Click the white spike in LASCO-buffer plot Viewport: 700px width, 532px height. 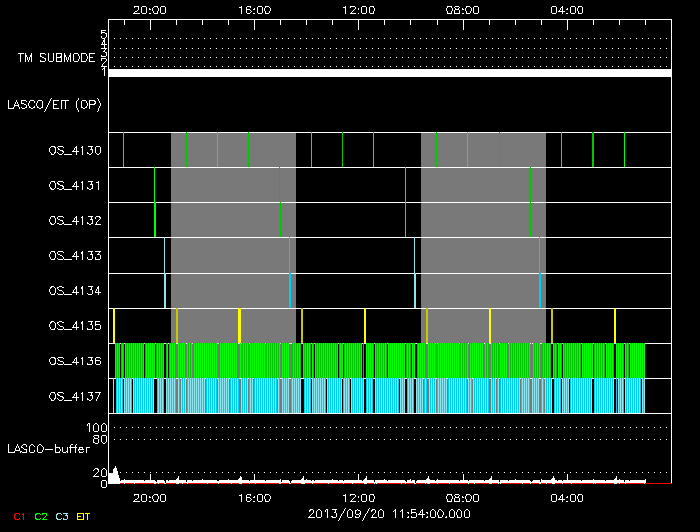point(115,474)
